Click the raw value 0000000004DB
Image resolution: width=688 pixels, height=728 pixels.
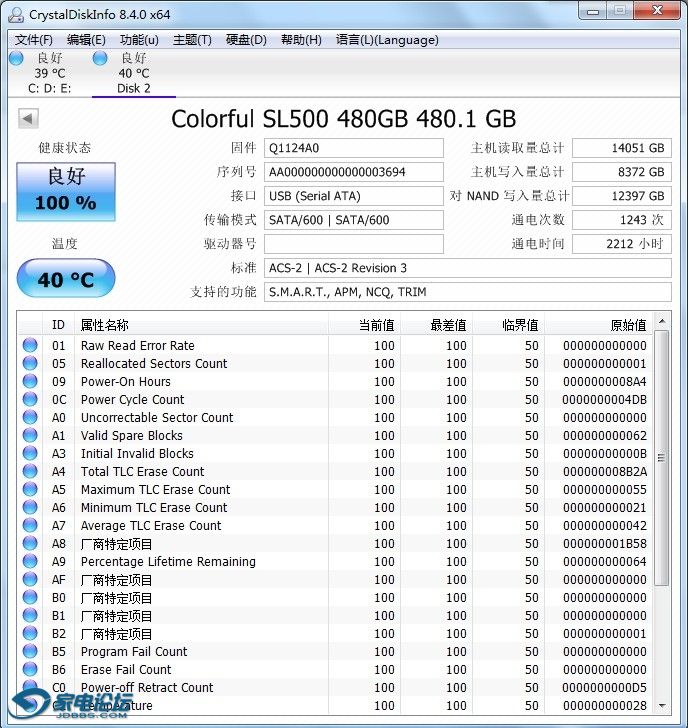pyautogui.click(x=604, y=400)
